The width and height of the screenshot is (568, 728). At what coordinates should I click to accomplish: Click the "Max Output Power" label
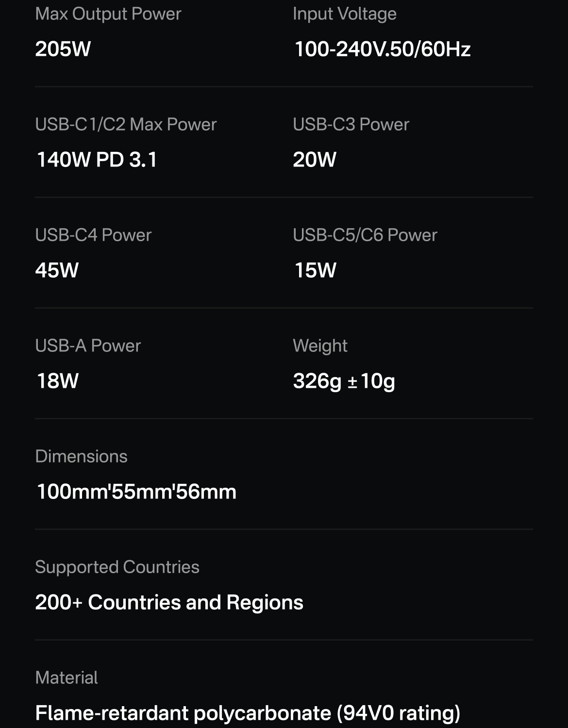pyautogui.click(x=108, y=14)
